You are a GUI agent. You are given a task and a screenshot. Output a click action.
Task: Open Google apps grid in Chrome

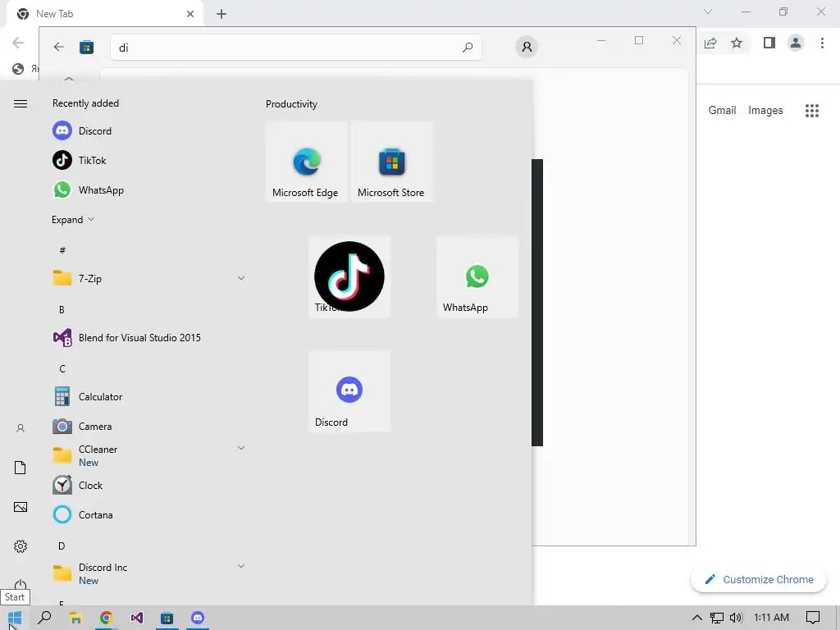[812, 111]
